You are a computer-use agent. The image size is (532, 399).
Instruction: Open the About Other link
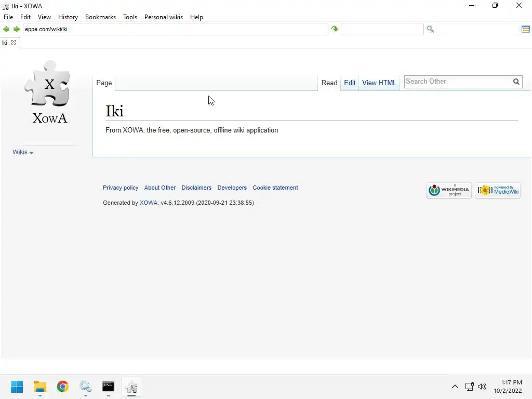[160, 188]
